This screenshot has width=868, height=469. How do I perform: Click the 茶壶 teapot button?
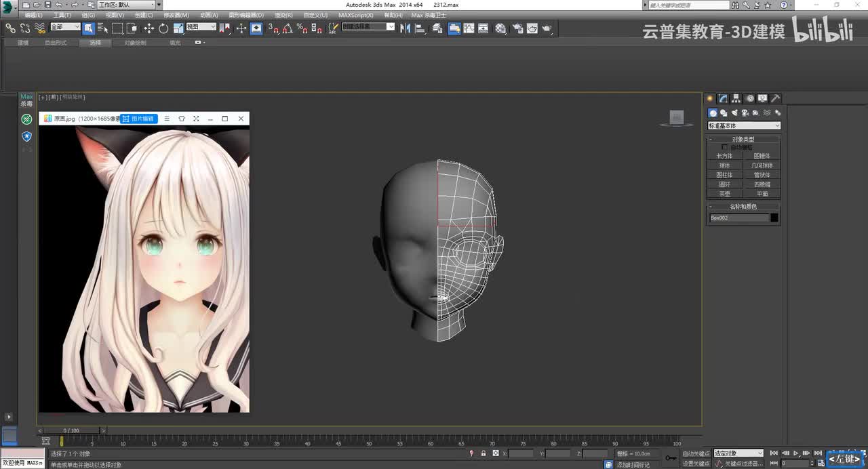pyautogui.click(x=724, y=194)
